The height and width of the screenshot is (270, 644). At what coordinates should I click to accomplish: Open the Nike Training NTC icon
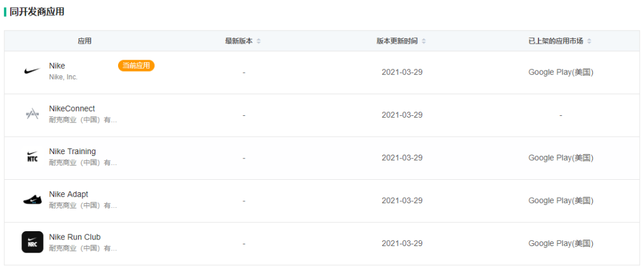coord(32,157)
